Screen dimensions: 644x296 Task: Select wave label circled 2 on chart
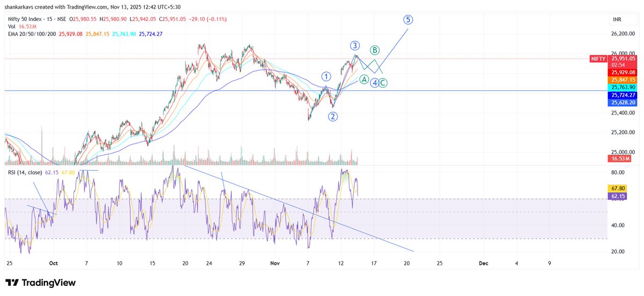click(333, 117)
